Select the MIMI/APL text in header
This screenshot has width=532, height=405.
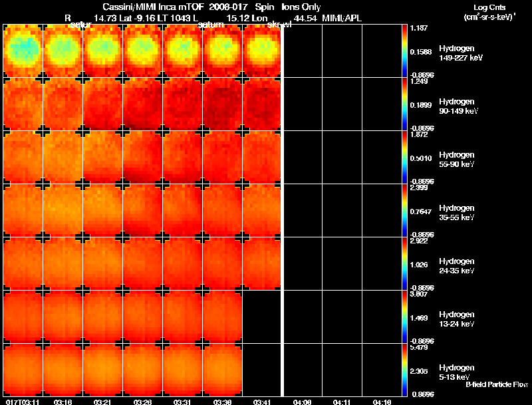342,19
